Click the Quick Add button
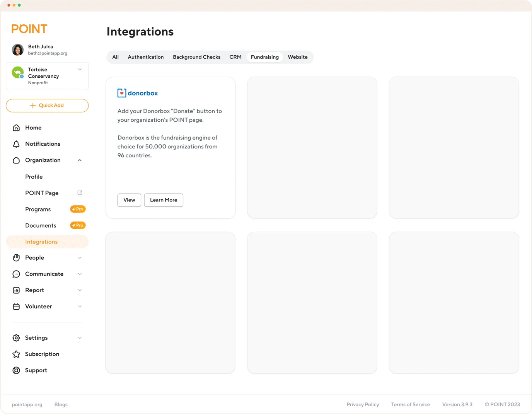 pos(47,105)
